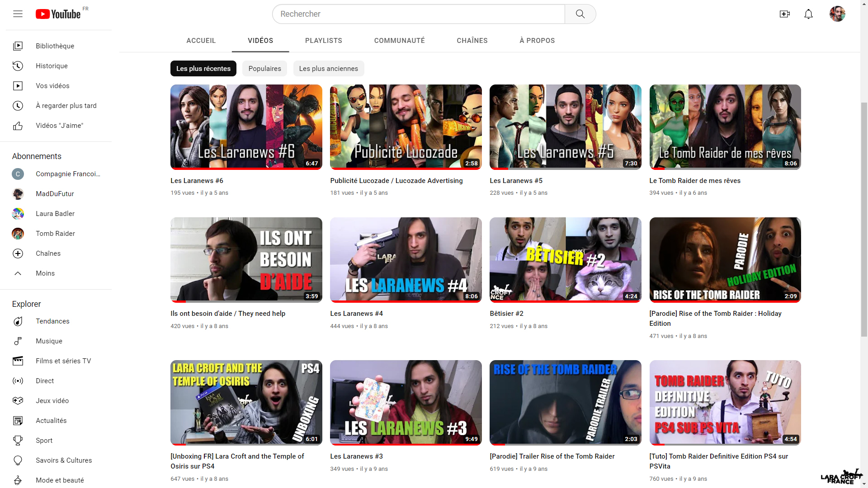Click the search magnifier button
Viewport: 868px width, 488px height.
pyautogui.click(x=580, y=14)
